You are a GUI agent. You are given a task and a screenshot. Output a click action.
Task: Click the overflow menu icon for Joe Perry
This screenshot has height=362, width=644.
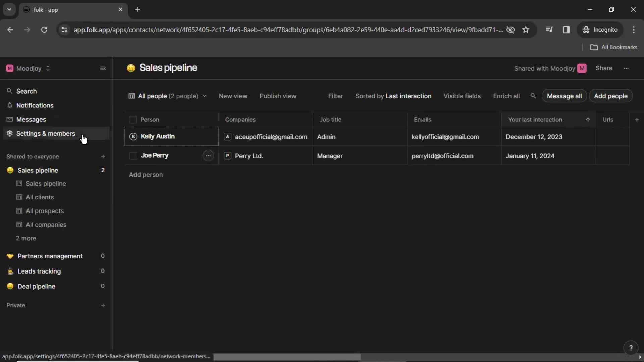(208, 155)
